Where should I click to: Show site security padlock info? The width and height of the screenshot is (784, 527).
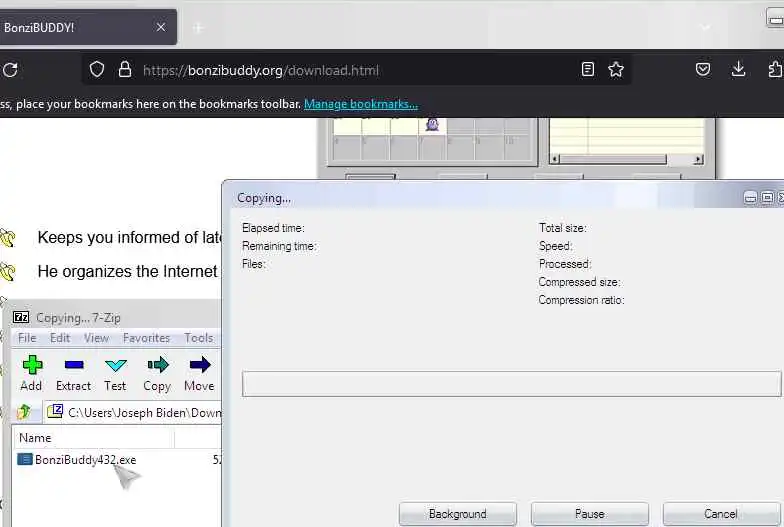pyautogui.click(x=124, y=70)
